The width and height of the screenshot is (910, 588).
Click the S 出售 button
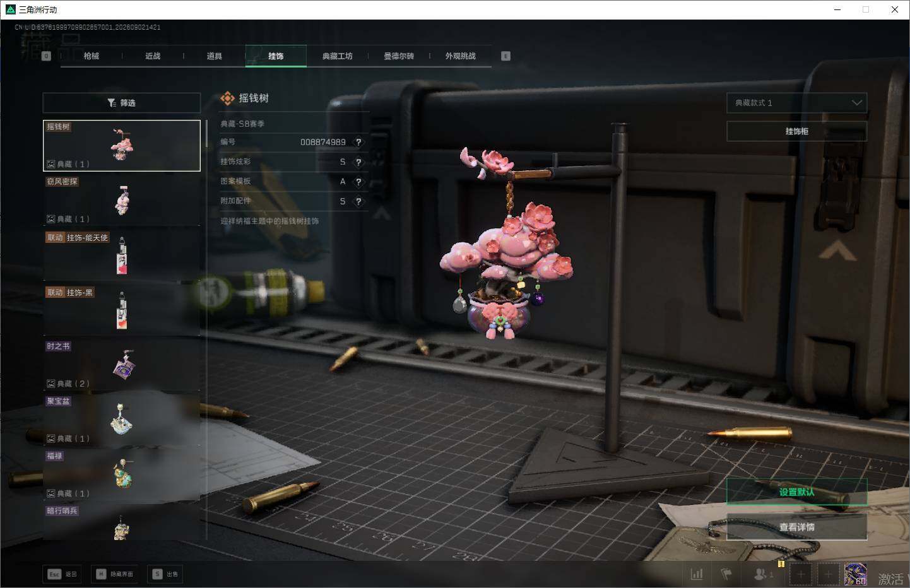click(x=166, y=574)
